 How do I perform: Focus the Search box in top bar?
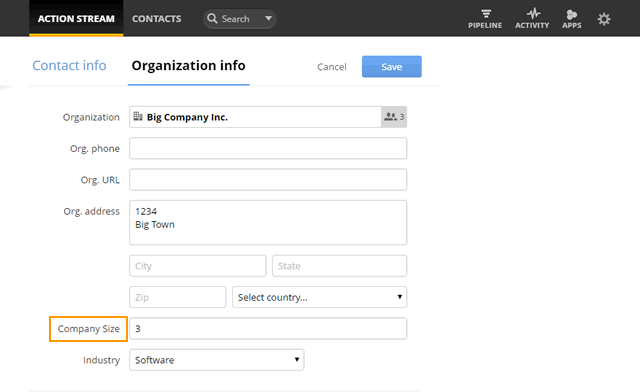click(x=240, y=19)
